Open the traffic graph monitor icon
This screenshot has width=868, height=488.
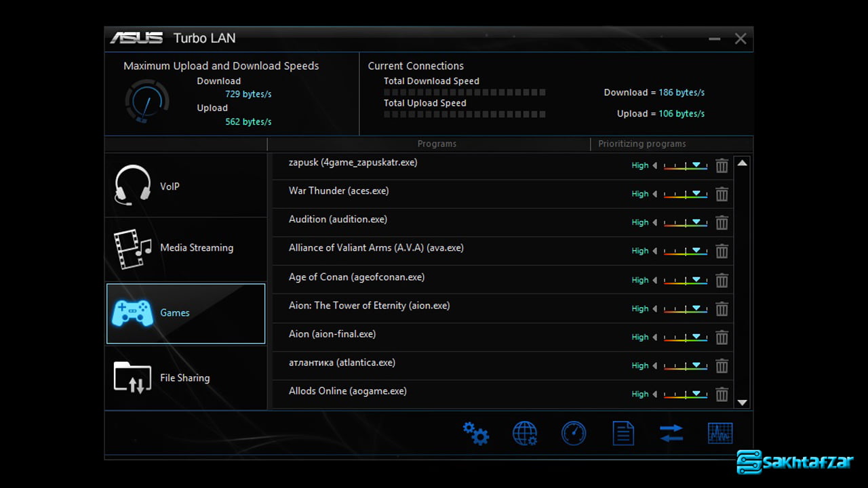tap(719, 433)
